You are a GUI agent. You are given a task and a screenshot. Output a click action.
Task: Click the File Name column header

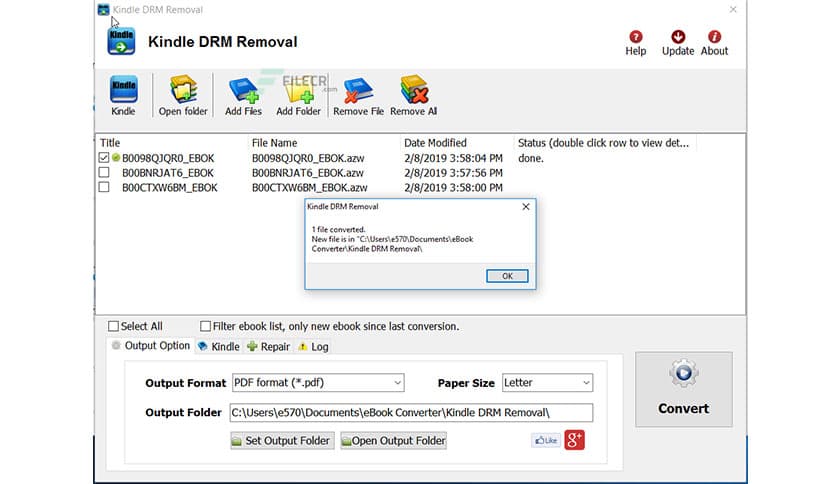coord(274,143)
